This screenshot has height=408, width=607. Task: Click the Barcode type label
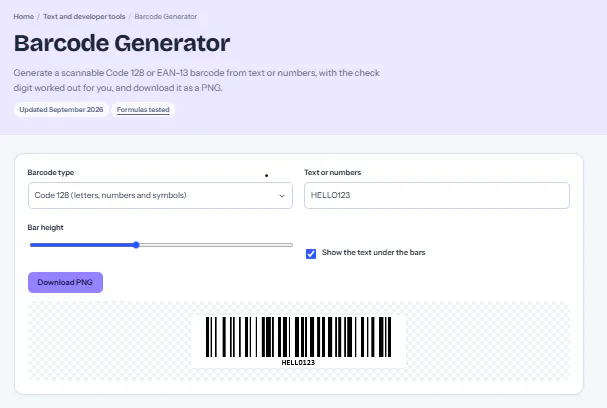(51, 173)
